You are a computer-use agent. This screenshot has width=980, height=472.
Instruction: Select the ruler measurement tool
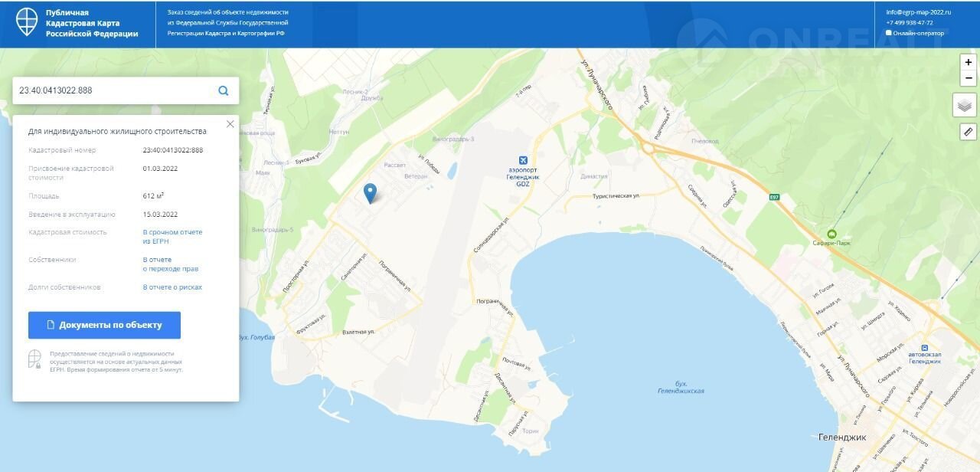968,132
